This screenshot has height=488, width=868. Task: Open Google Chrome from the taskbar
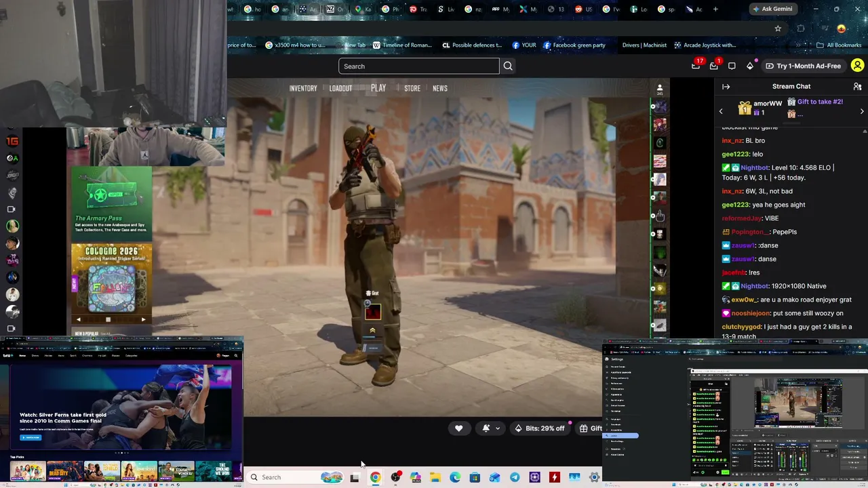click(x=375, y=477)
